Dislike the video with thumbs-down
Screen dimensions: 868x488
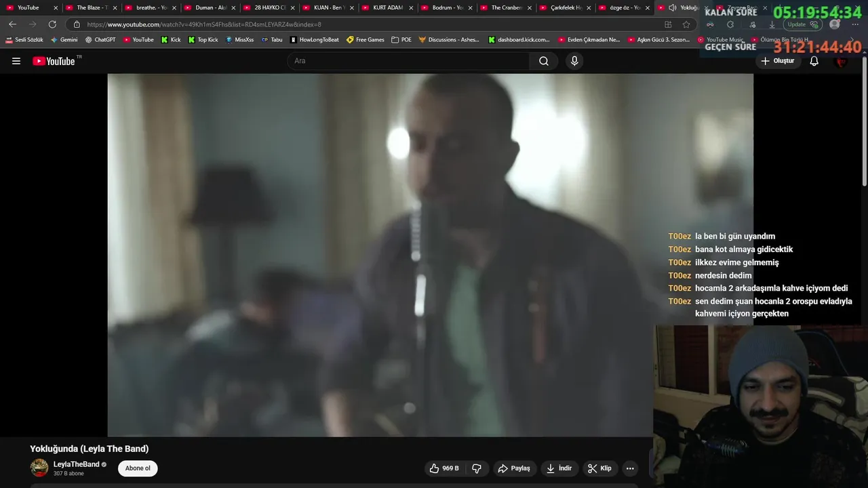pyautogui.click(x=477, y=468)
